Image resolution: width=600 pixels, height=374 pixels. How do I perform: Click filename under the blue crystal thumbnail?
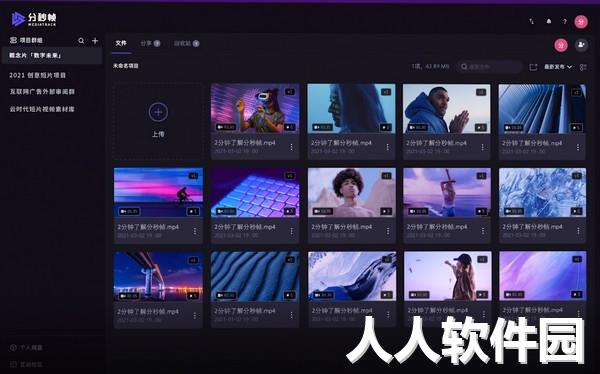point(532,227)
